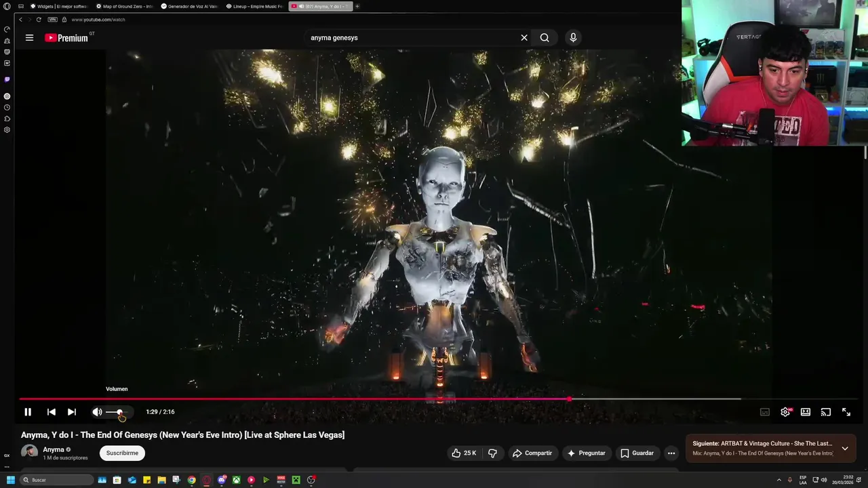The image size is (868, 488).
Task: Reload the current page
Action: (x=39, y=20)
